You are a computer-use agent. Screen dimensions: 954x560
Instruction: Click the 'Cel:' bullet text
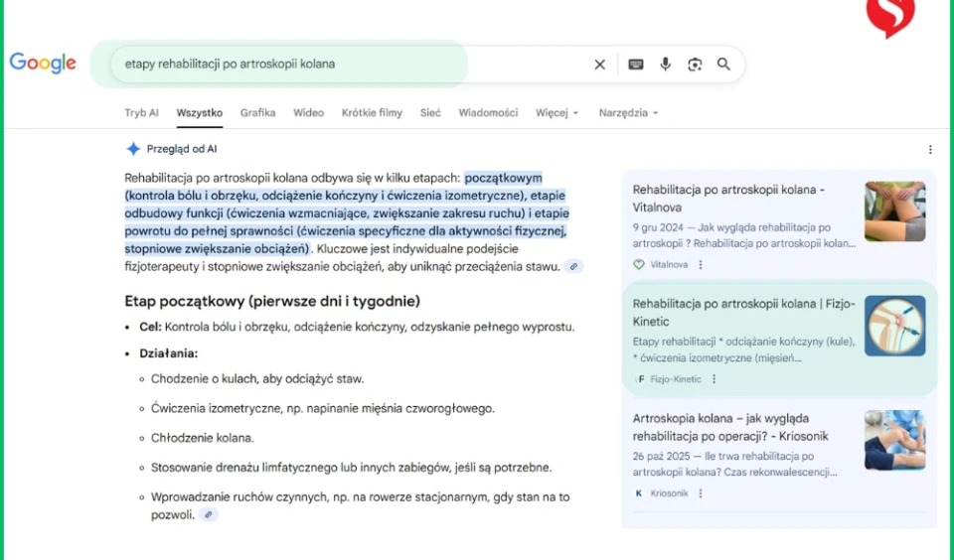tap(357, 327)
